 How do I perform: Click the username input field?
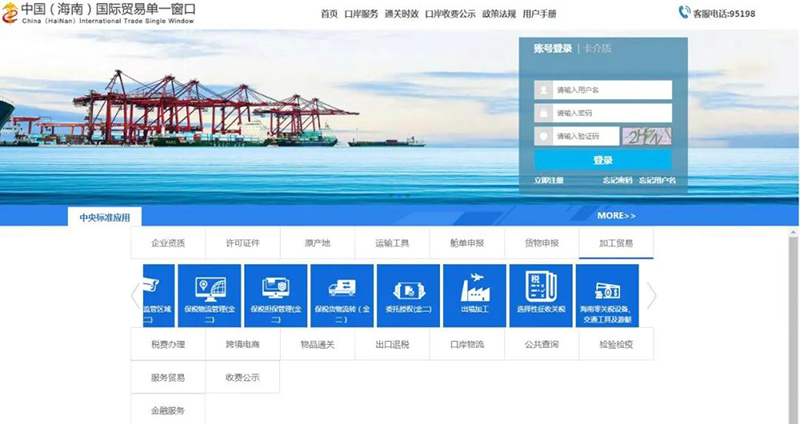pyautogui.click(x=612, y=89)
